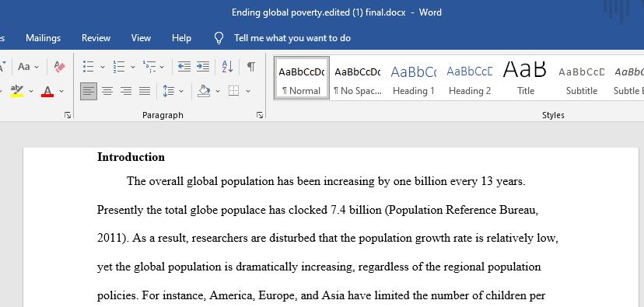The height and width of the screenshot is (307, 644).
Task: Toggle Show/Hide paragraph marks
Action: [251, 67]
